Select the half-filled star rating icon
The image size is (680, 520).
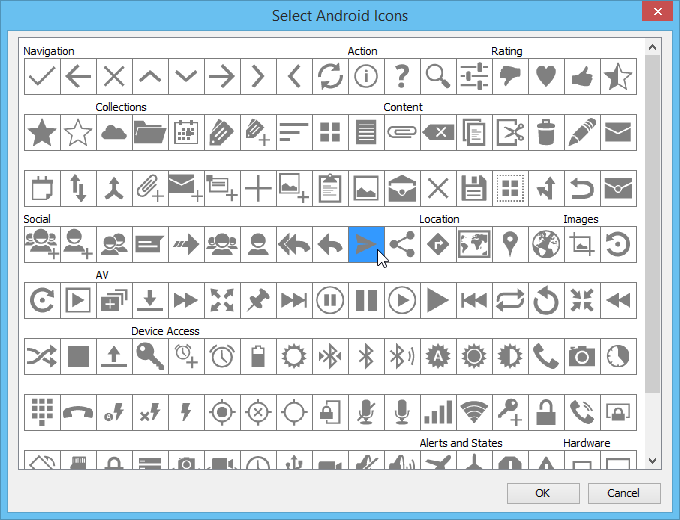(618, 76)
